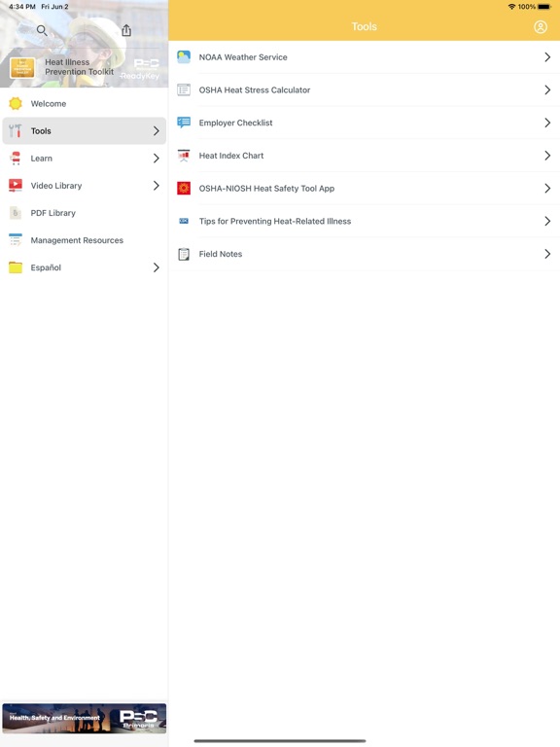Click the Tips for Preventing Heat-Related Illness icon
The height and width of the screenshot is (747, 560).
pos(184,221)
